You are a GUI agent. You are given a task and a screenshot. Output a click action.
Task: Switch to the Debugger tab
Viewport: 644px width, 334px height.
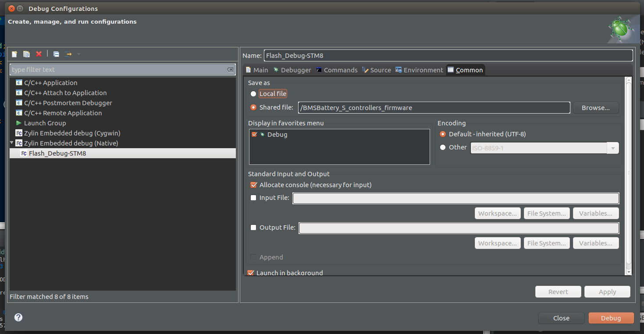click(x=292, y=70)
